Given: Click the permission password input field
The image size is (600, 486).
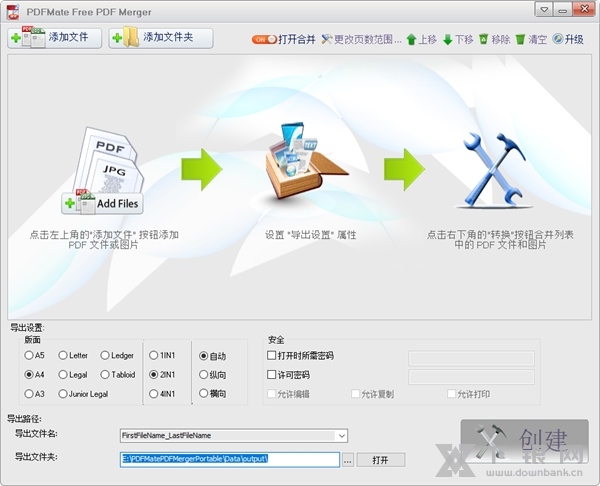Looking at the screenshot, I should point(471,377).
